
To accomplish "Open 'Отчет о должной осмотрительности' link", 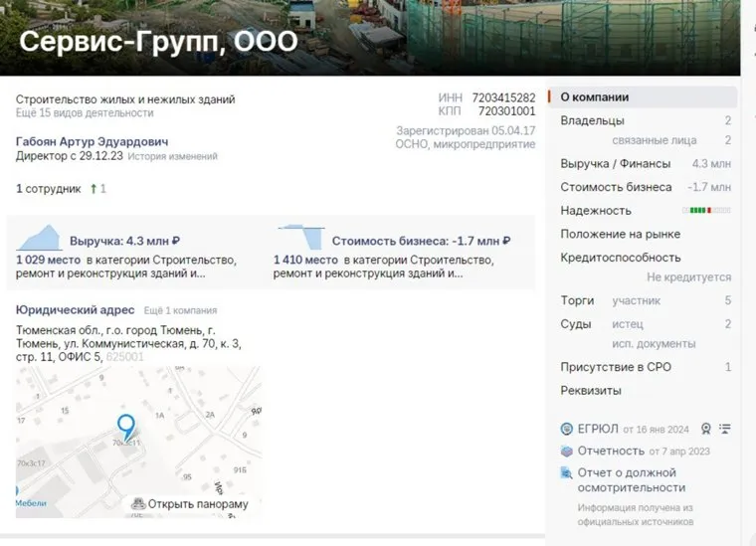I will click(x=627, y=480).
